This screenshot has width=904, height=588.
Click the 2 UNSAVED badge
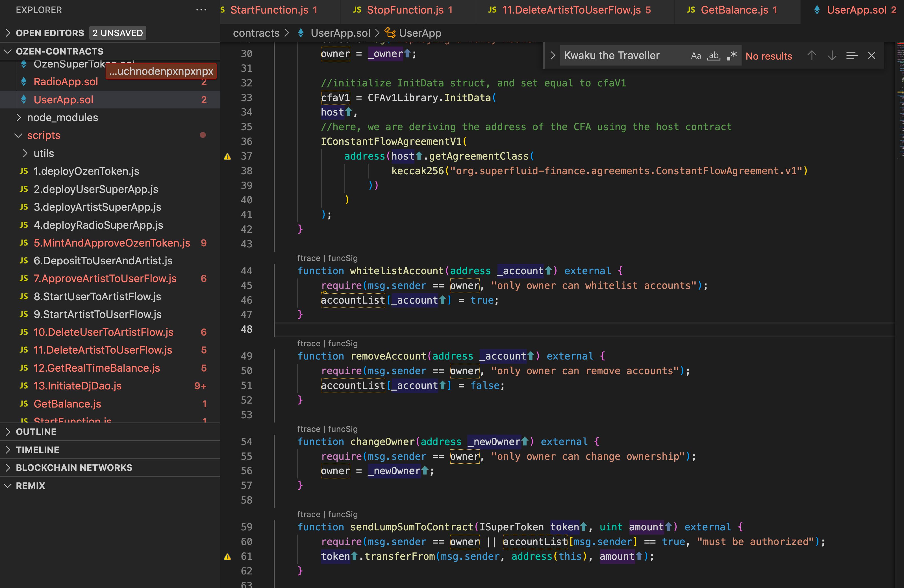point(118,33)
